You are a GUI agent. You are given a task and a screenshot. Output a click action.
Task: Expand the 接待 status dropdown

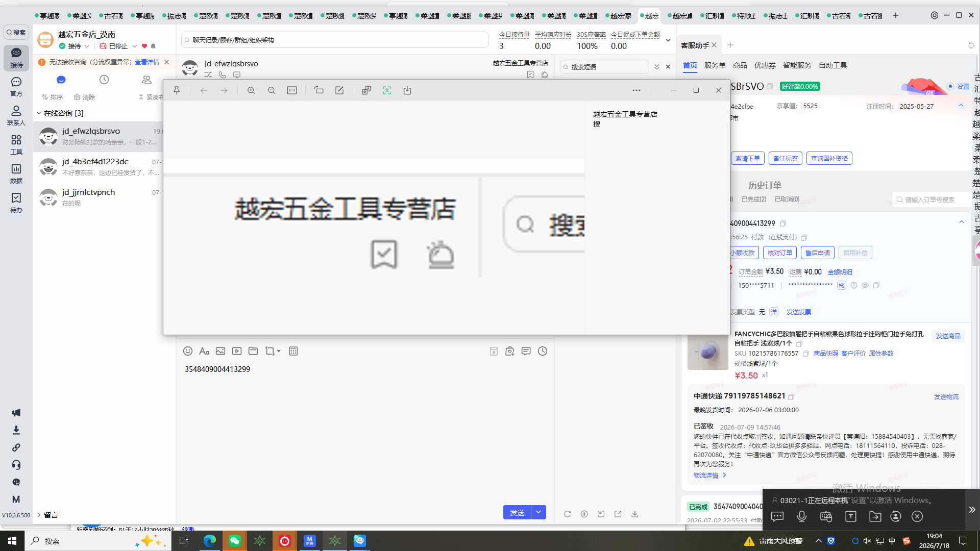[87, 46]
